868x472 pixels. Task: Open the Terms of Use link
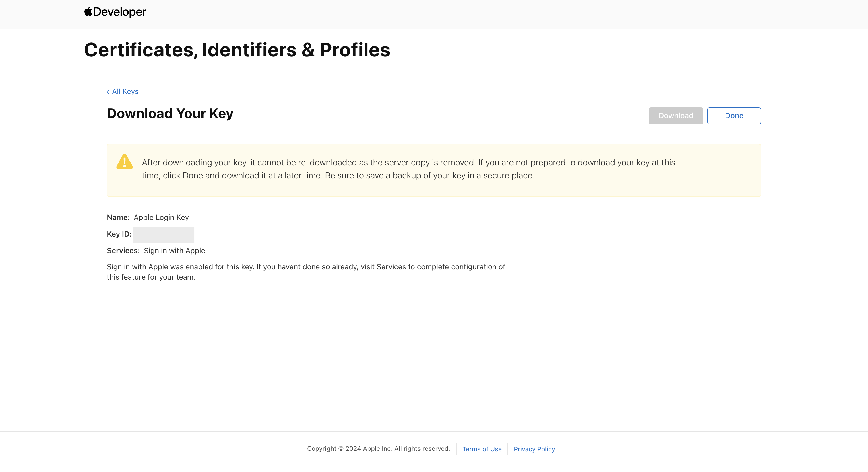[482, 449]
